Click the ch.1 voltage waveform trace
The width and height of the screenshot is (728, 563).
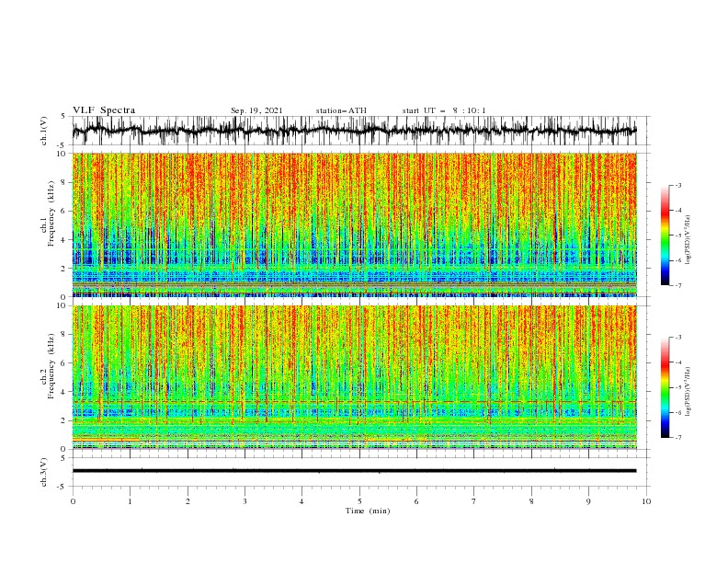(x=354, y=131)
